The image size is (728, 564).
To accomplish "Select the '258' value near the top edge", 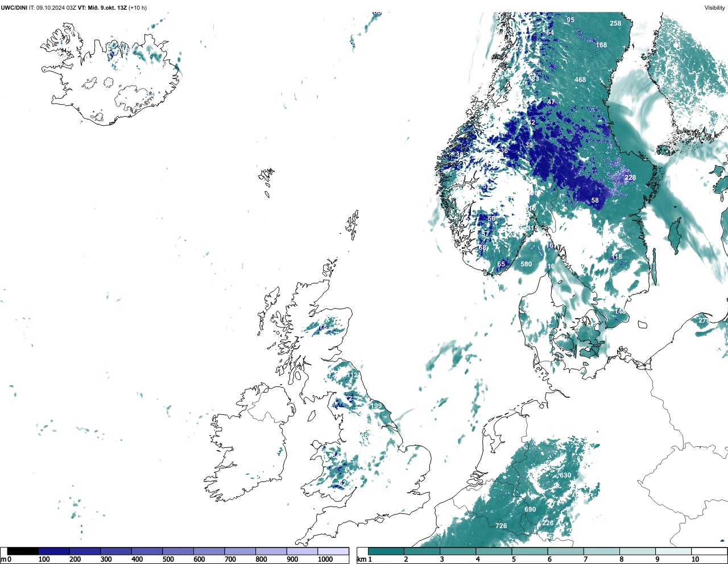I will click(615, 23).
